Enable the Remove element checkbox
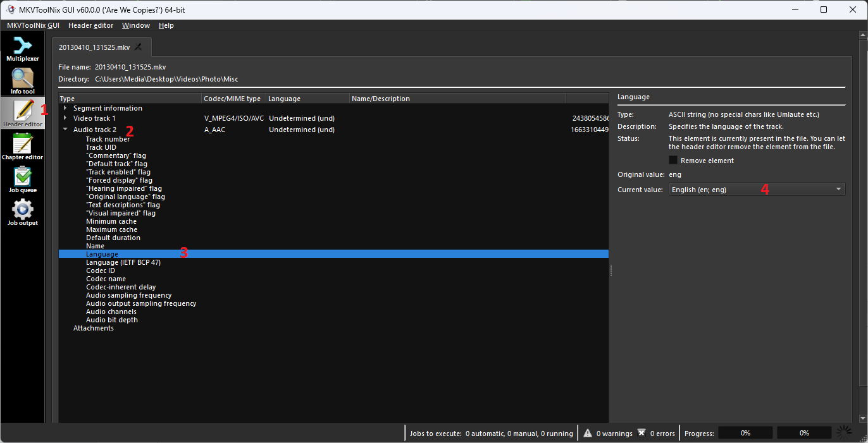This screenshot has width=868, height=443. click(673, 161)
